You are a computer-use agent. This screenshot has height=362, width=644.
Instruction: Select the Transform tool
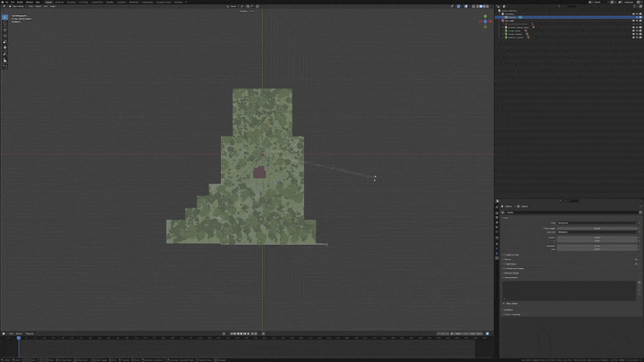(x=5, y=47)
